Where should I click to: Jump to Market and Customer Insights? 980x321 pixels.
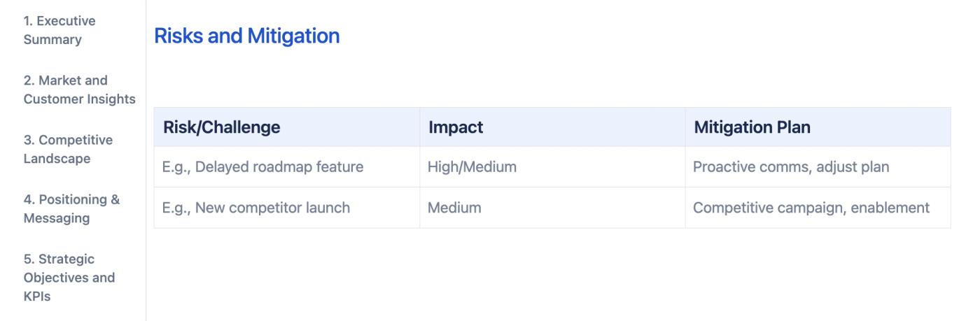[79, 90]
